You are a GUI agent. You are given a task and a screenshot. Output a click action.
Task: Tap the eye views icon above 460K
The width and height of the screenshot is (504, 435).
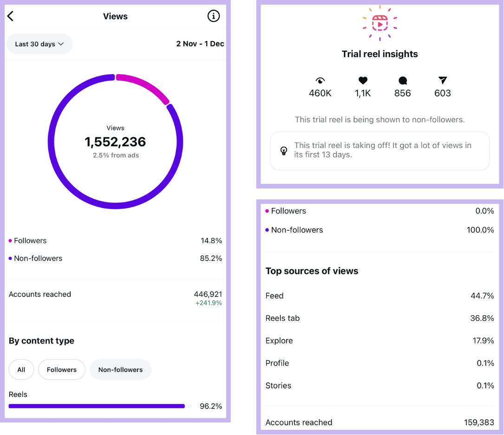tap(320, 81)
